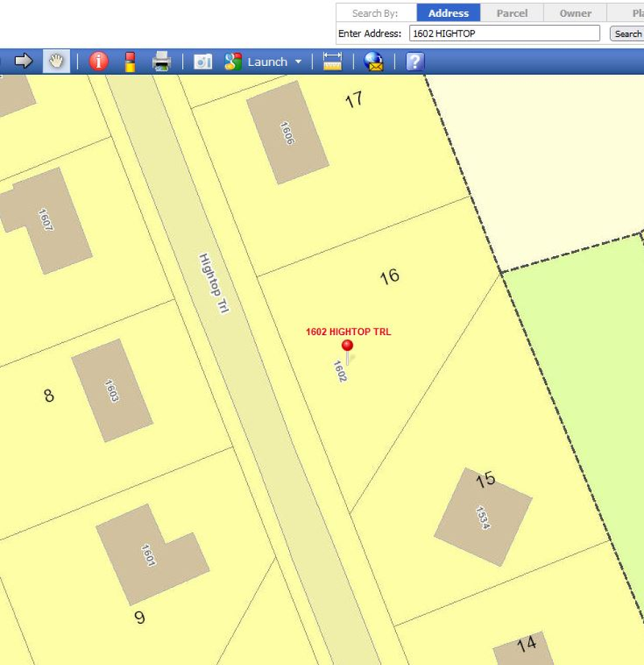This screenshot has height=665, width=644.
Task: Select the measure ruler tool
Action: click(332, 61)
